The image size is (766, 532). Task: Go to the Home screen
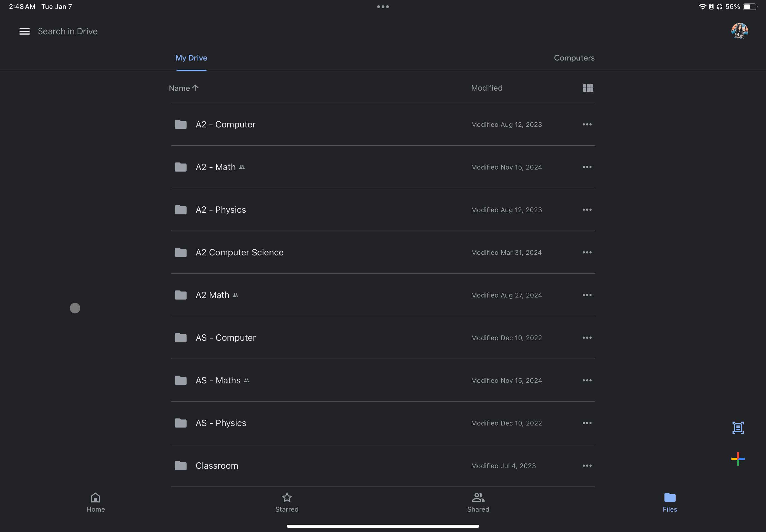pyautogui.click(x=95, y=502)
